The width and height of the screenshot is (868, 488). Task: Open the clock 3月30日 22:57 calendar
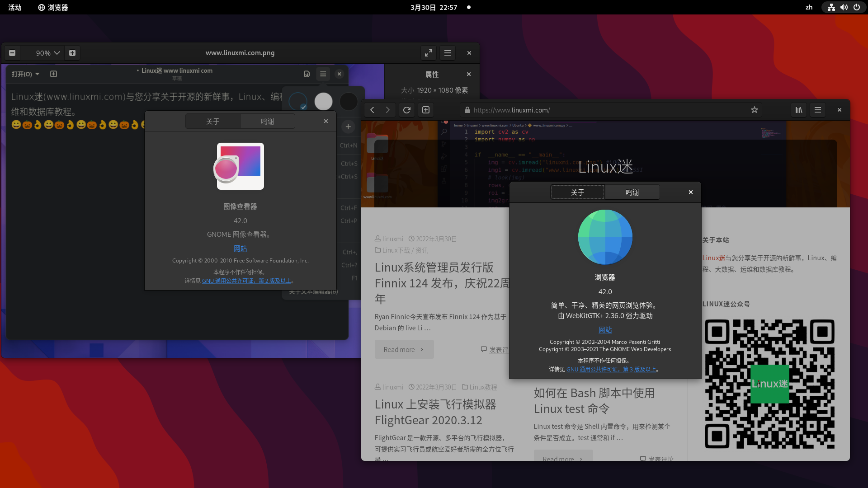click(x=434, y=7)
